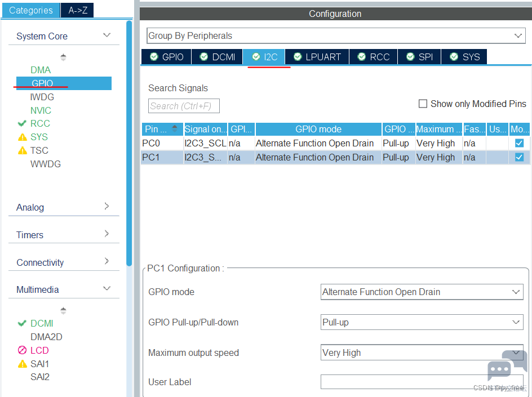Click the pink disabled icon beside LCD

point(22,350)
